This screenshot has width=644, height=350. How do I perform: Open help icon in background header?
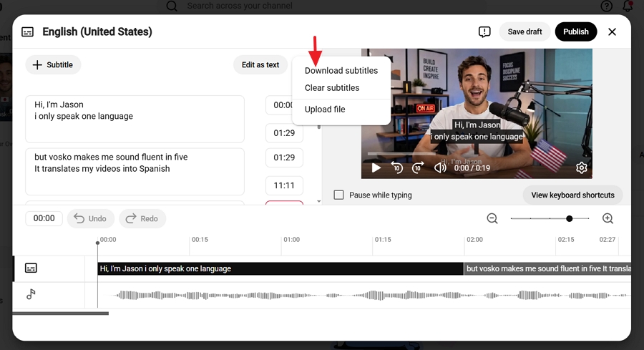click(x=606, y=6)
